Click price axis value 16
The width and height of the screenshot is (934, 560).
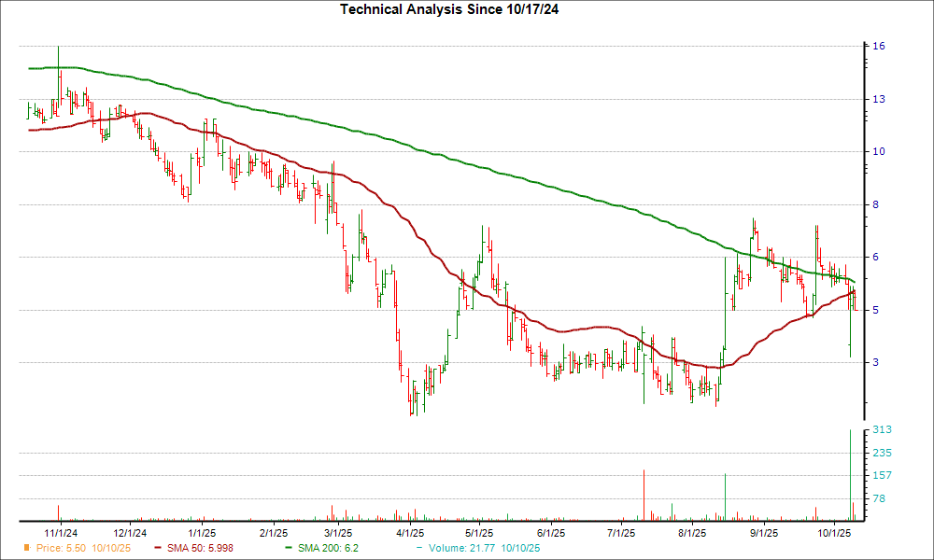pyautogui.click(x=879, y=47)
